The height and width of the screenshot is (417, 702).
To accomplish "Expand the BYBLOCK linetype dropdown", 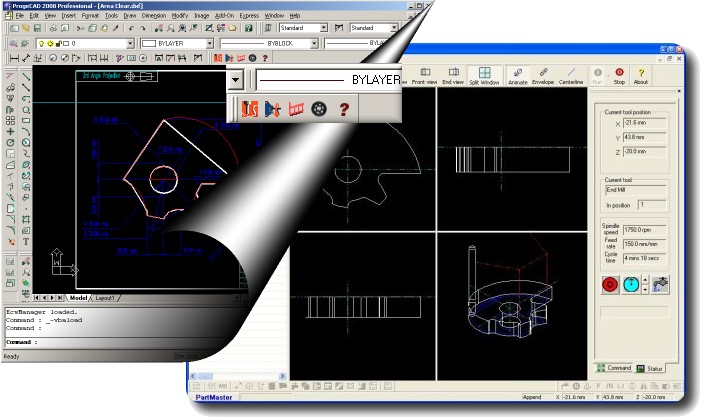I will tap(314, 43).
